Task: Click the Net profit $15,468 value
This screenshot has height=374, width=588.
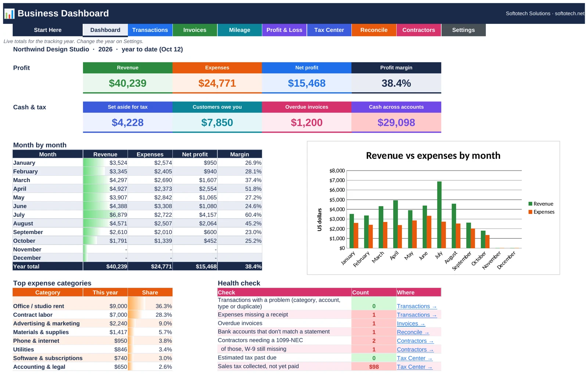Action: pyautogui.click(x=306, y=83)
